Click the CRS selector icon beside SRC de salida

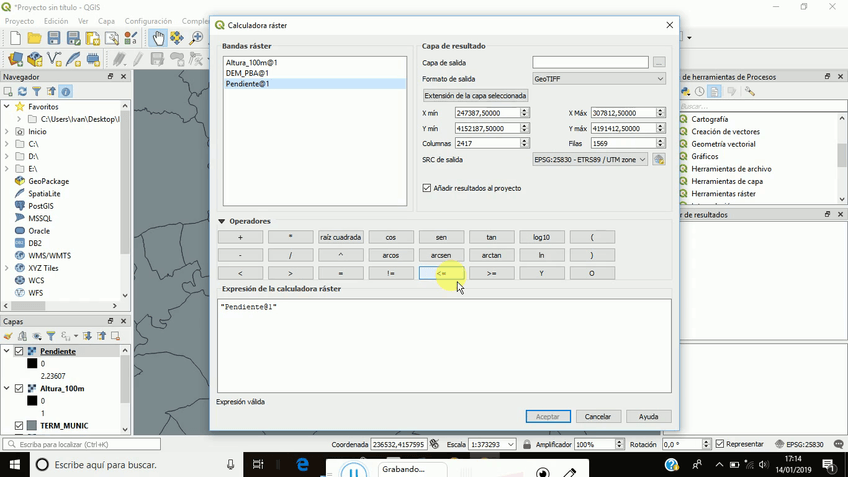[659, 159]
